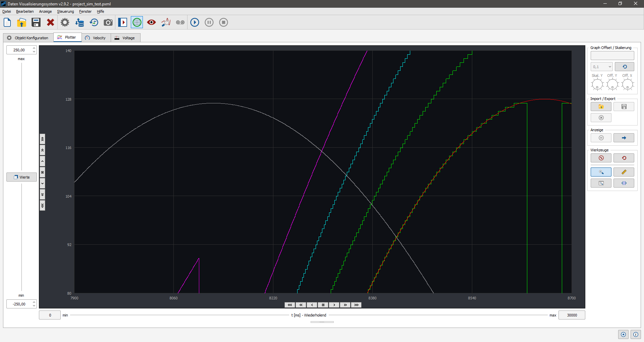644x342 pixels.
Task: Save project with floppy disk icon
Action: tap(36, 22)
